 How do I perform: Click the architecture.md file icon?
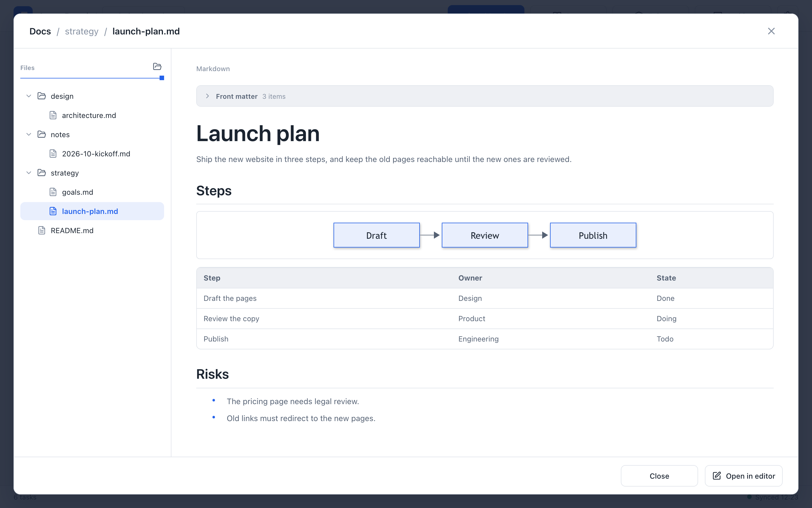click(53, 115)
